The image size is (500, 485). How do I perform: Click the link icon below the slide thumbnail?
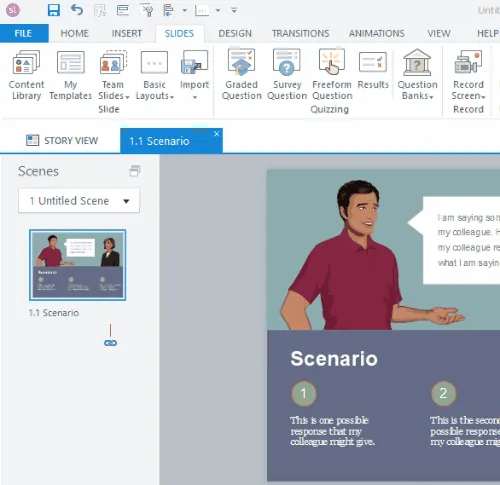[110, 343]
